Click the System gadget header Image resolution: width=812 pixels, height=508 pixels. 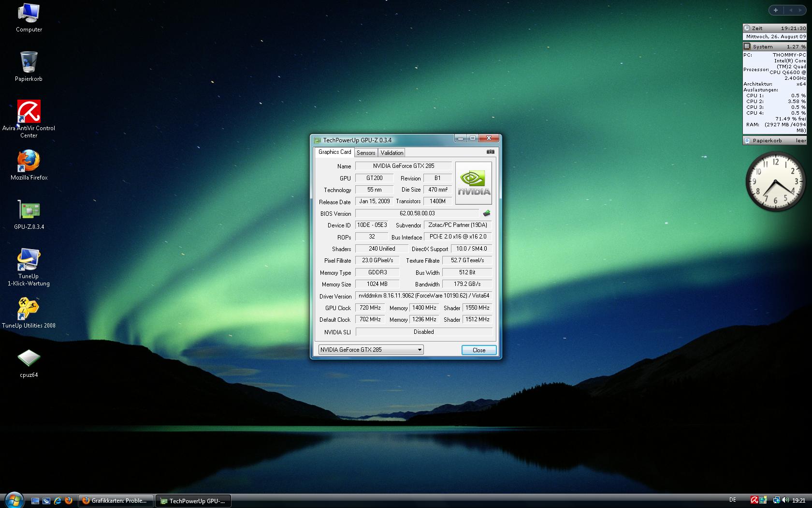(x=774, y=46)
